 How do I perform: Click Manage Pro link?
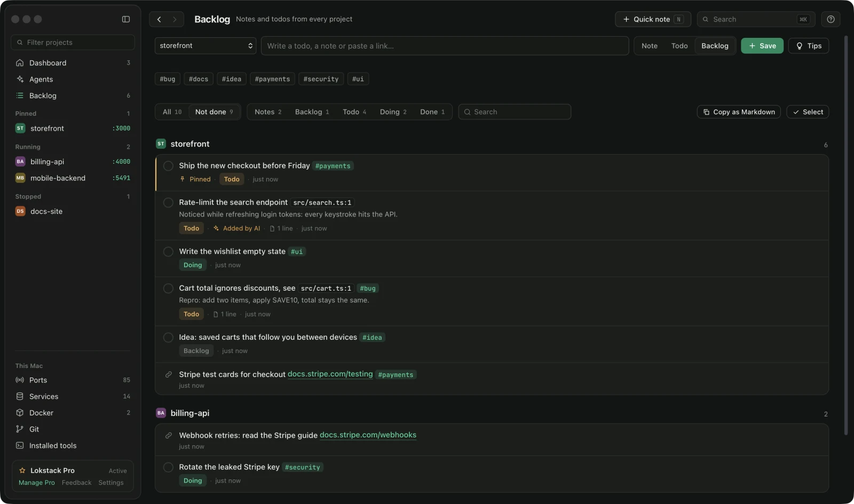click(37, 483)
